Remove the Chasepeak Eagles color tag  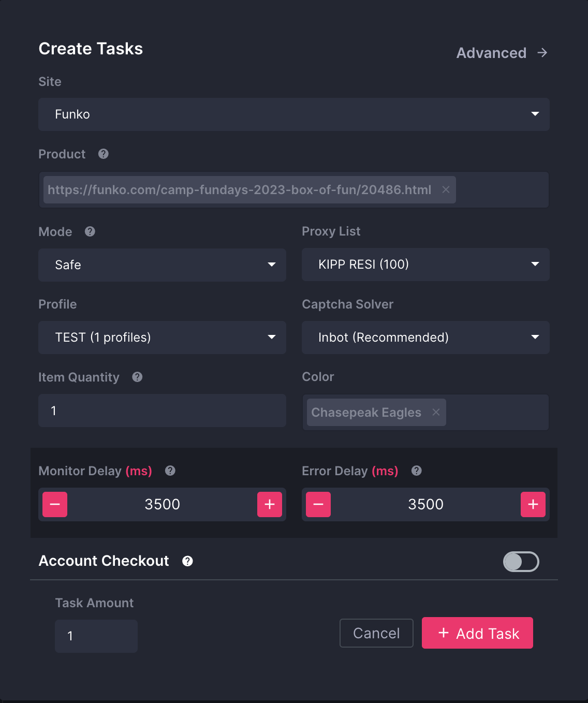pyautogui.click(x=436, y=412)
